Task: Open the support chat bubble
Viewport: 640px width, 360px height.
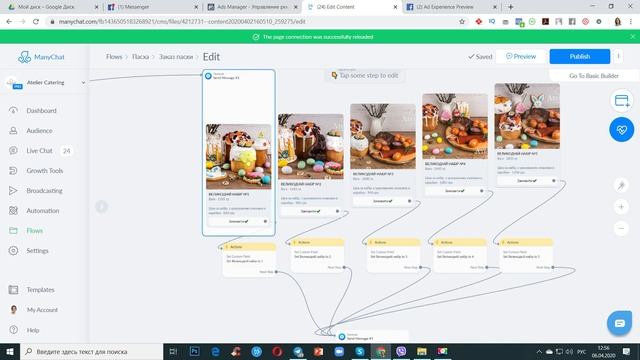Action: 619,324
